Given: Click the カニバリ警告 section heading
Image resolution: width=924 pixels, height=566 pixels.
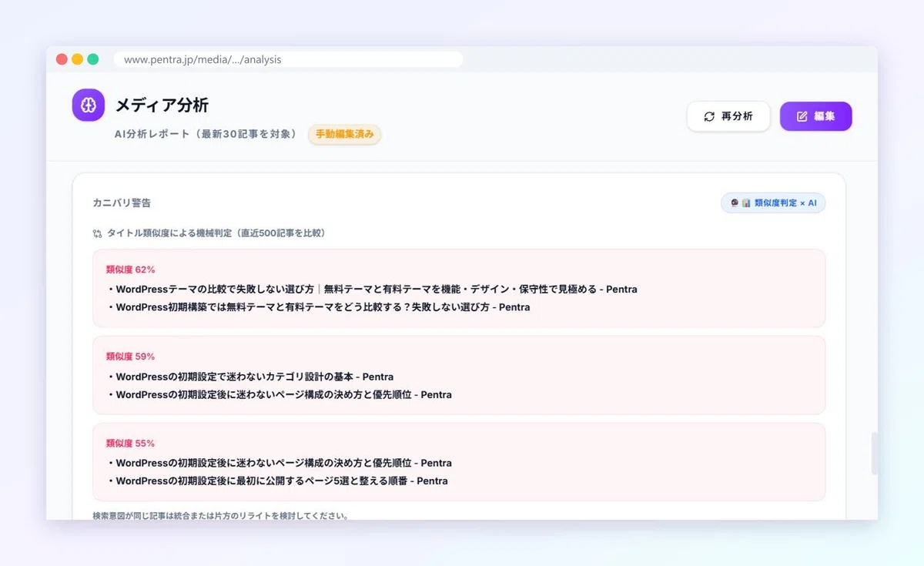Looking at the screenshot, I should point(122,203).
